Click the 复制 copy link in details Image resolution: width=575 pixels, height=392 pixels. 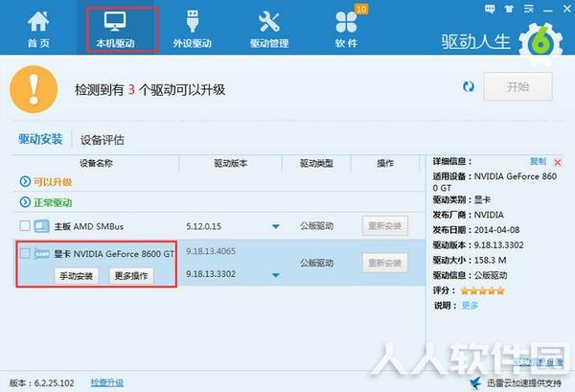click(x=538, y=161)
